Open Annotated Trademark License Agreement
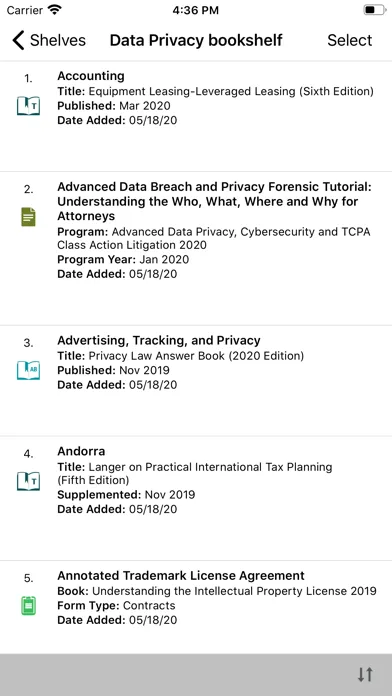 pos(196,607)
